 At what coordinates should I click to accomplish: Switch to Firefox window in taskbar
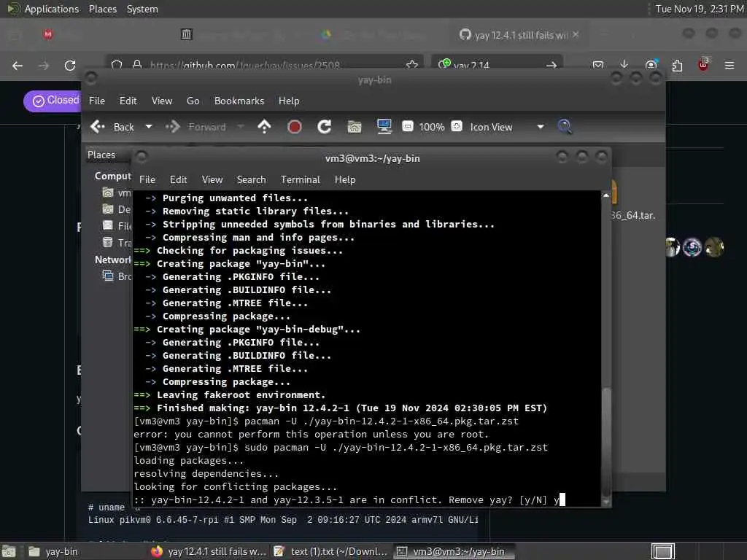pyautogui.click(x=208, y=551)
